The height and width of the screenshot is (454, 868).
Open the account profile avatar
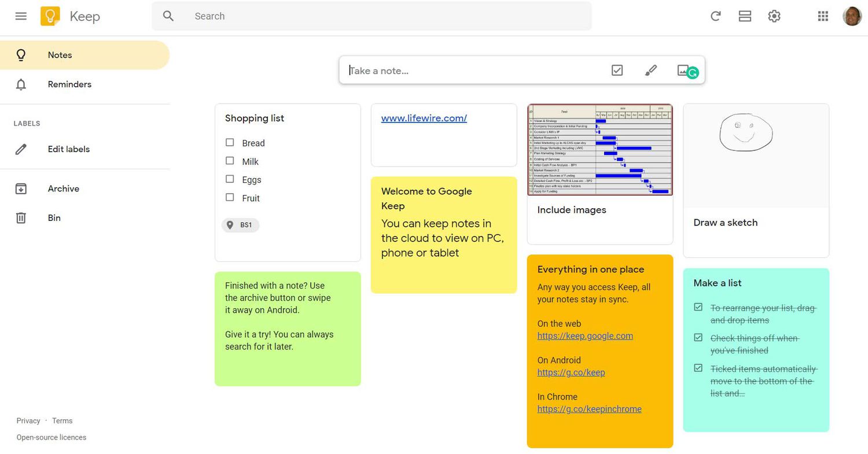click(x=852, y=16)
